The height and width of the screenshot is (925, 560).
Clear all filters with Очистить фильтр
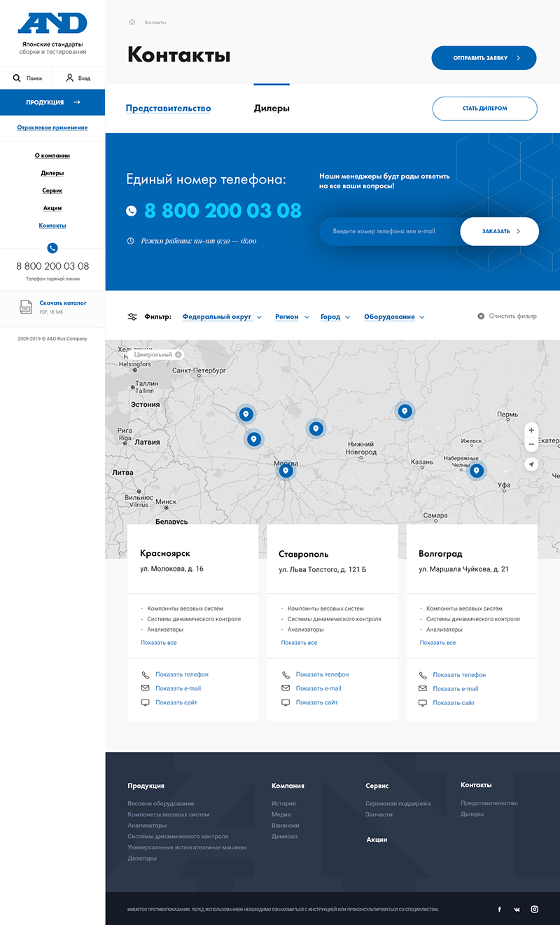pyautogui.click(x=507, y=317)
